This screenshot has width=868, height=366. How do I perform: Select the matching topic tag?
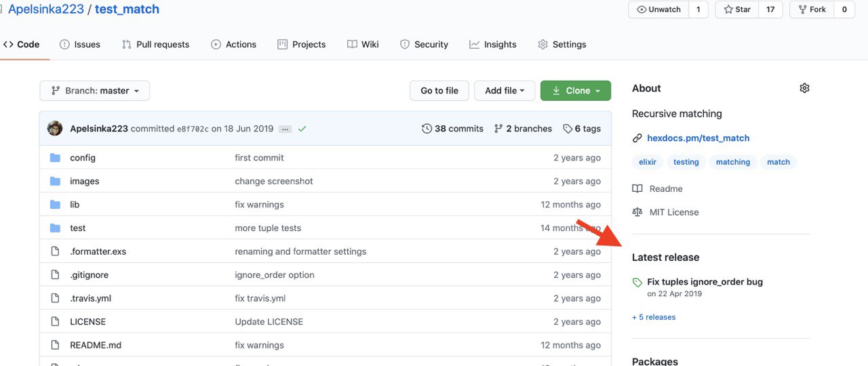tap(733, 162)
